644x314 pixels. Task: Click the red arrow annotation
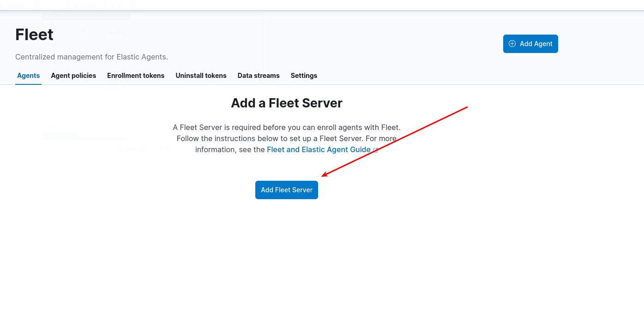pyautogui.click(x=395, y=141)
